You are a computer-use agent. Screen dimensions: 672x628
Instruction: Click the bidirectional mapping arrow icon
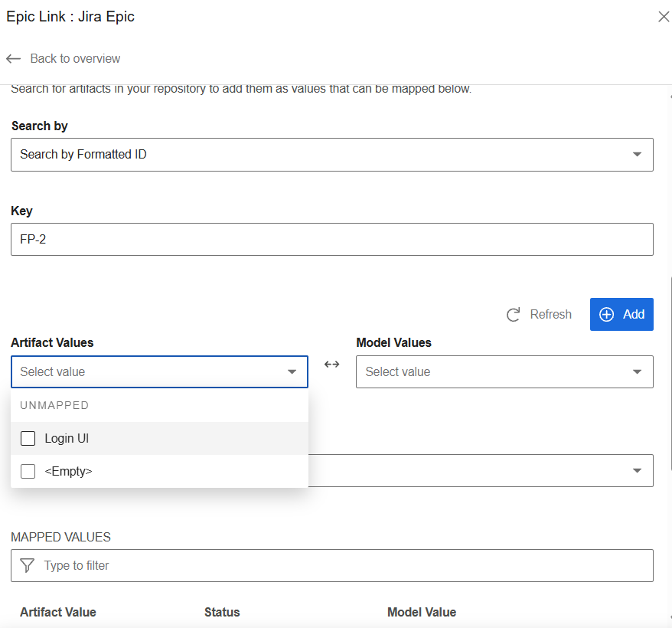(x=331, y=365)
